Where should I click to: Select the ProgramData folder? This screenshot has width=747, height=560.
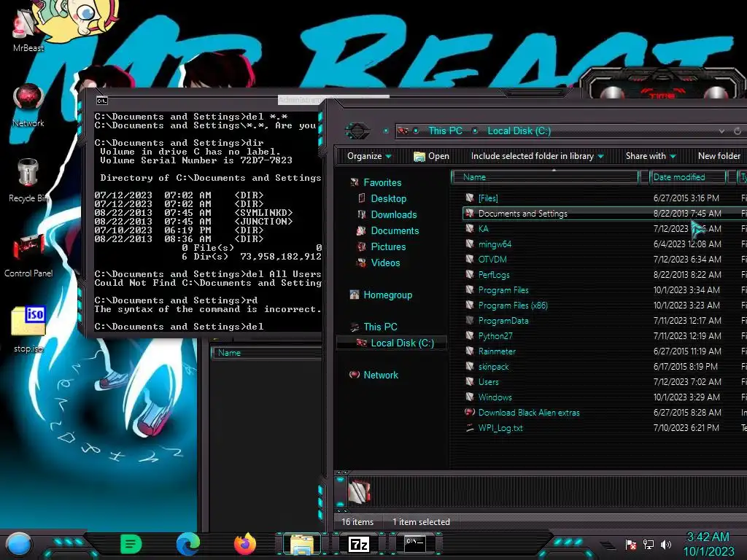pos(503,321)
